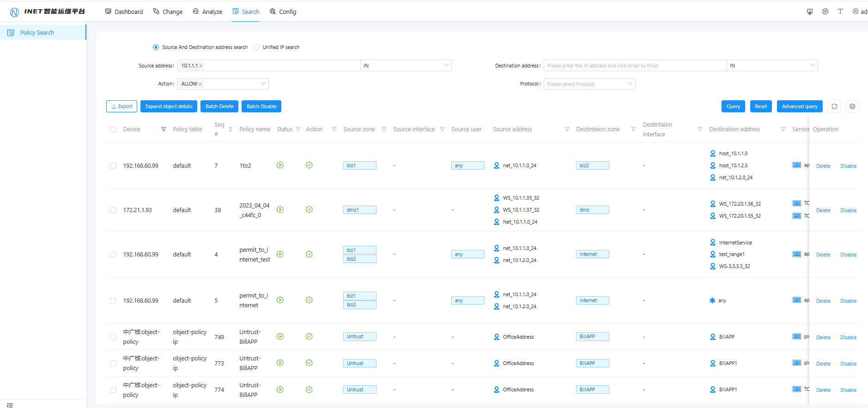Click the Status column filter icon

298,129
